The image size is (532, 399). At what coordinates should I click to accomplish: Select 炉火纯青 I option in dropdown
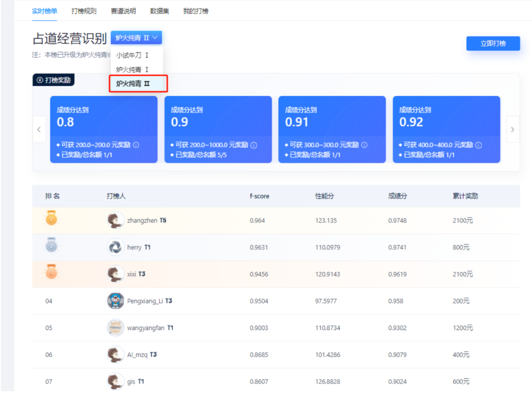(132, 69)
